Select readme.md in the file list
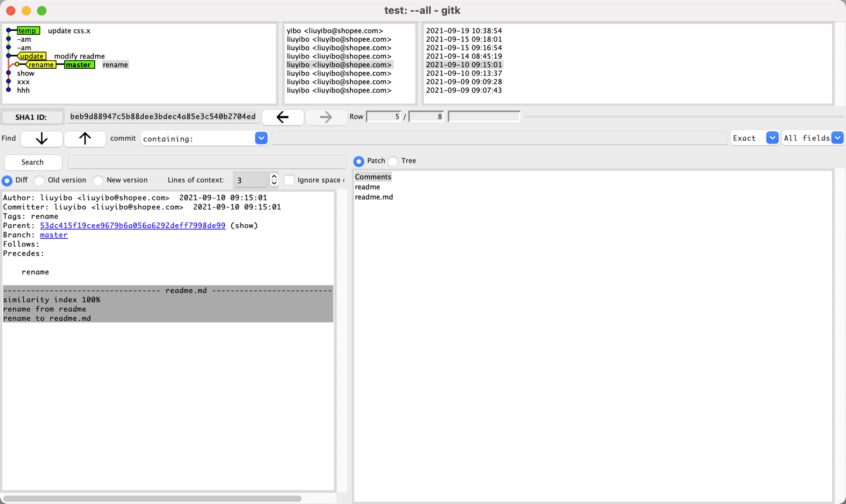Viewport: 846px width, 504px height. tap(374, 197)
